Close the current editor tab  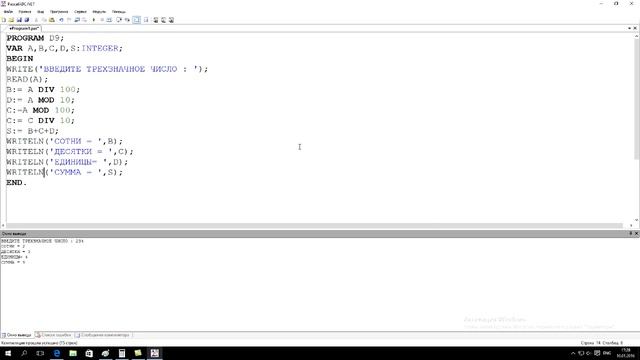click(635, 28)
